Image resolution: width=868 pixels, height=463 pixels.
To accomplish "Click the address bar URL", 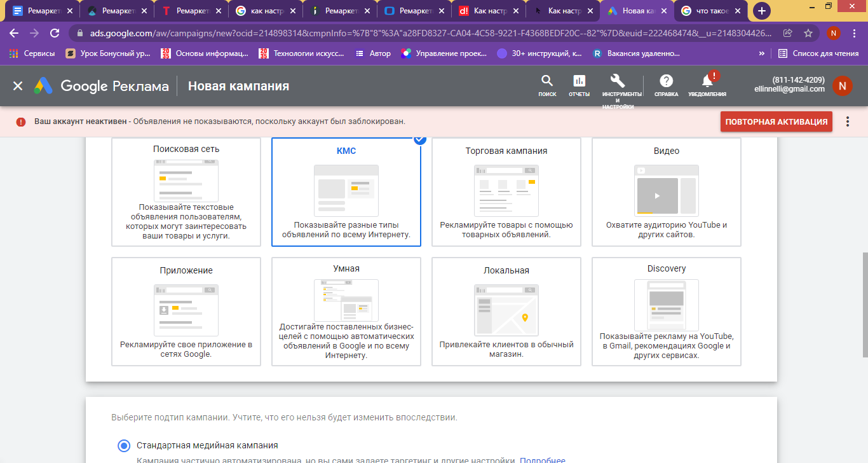I will (x=430, y=33).
